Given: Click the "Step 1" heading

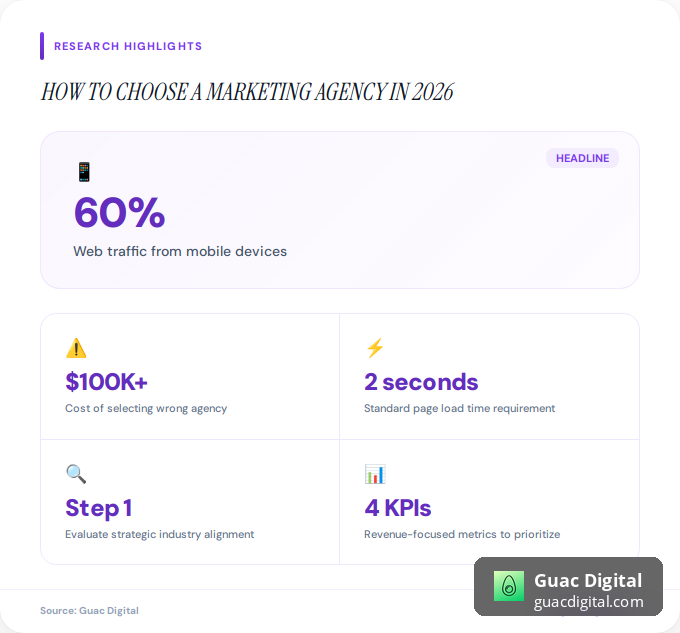Looking at the screenshot, I should click(98, 508).
